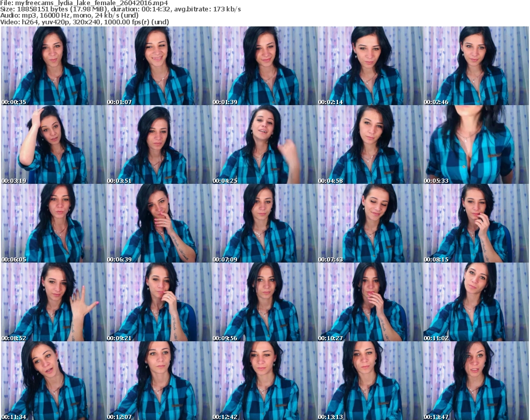Click the File name line in header
This screenshot has width=530, height=420.
pyautogui.click(x=84, y=3)
